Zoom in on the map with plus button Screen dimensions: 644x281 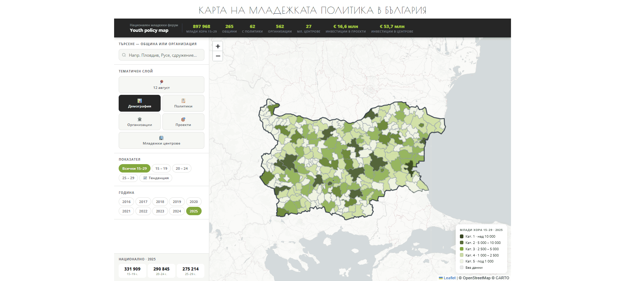pos(218,46)
